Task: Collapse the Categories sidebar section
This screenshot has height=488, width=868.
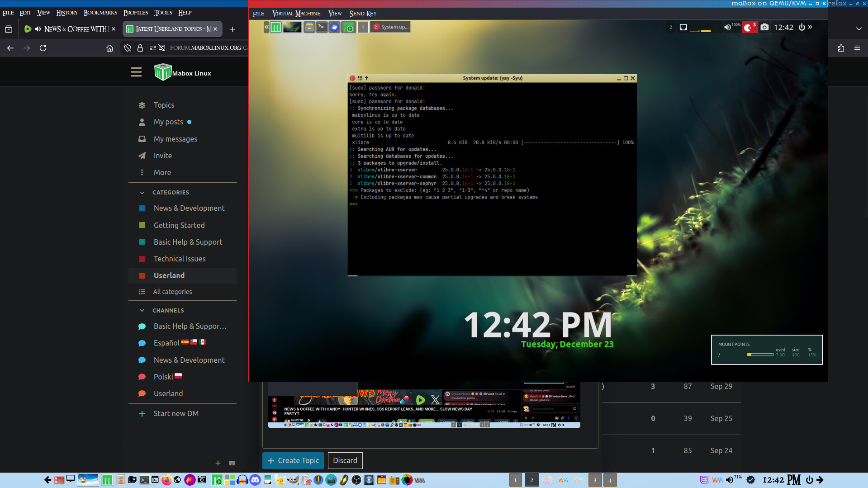Action: [x=142, y=193]
